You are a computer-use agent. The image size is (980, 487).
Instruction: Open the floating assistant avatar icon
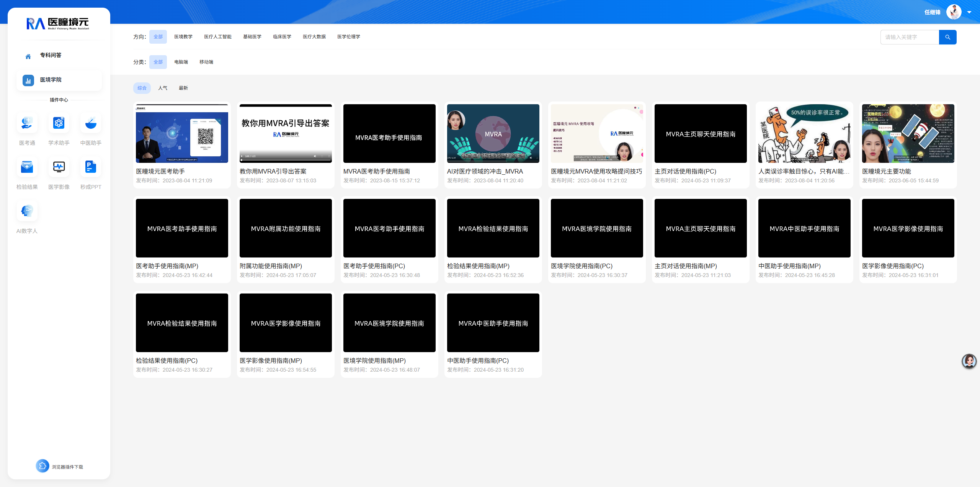969,361
